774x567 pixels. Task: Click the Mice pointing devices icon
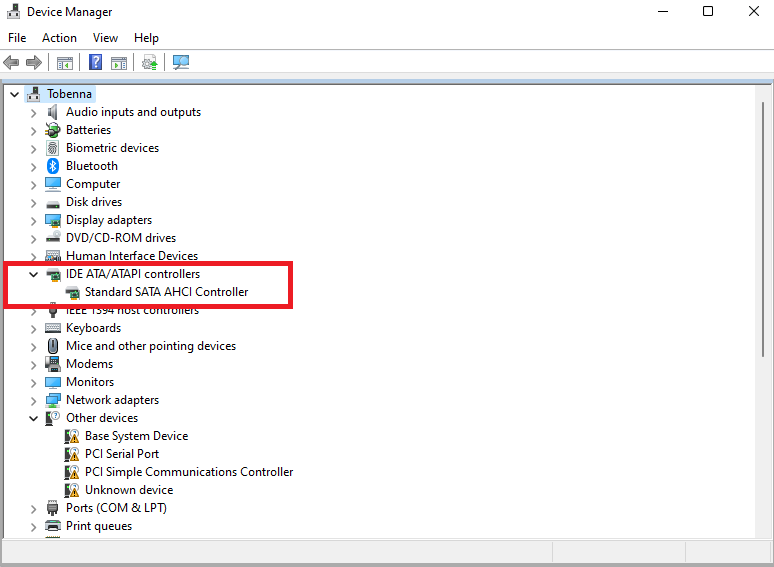[x=53, y=346]
